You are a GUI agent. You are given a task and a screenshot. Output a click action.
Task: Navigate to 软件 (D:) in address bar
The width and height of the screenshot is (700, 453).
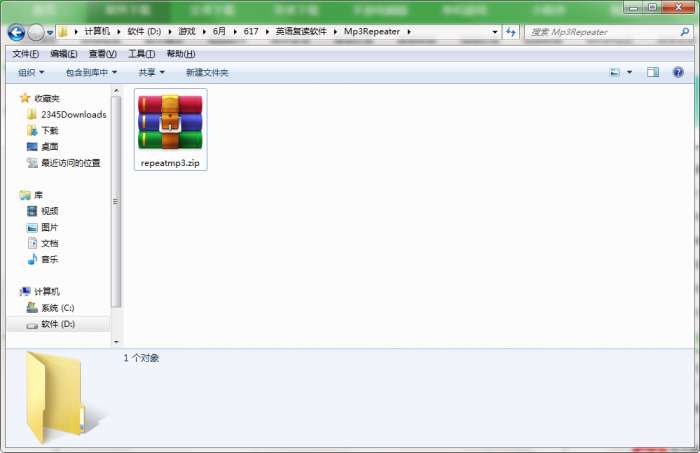(144, 32)
